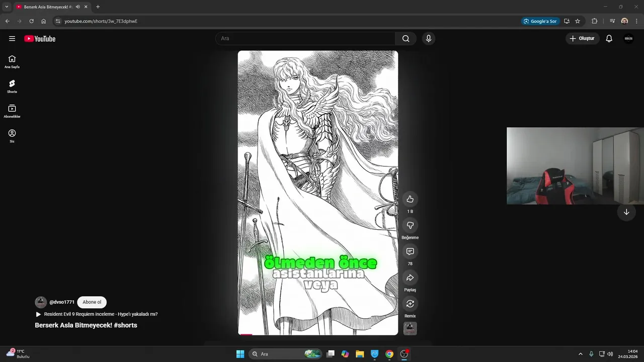Image resolution: width=644 pixels, height=362 pixels.
Task: Seek using the red progress bar
Action: (x=246, y=334)
